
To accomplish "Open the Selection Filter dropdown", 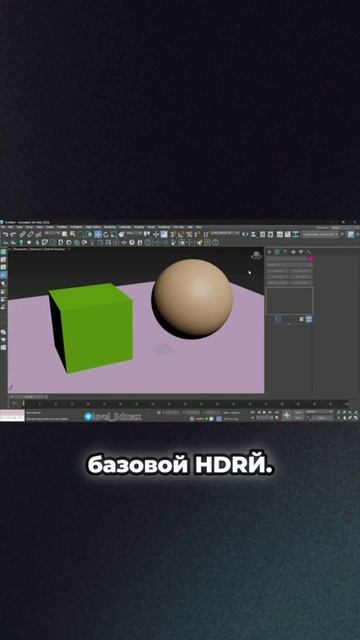I will 52,233.
